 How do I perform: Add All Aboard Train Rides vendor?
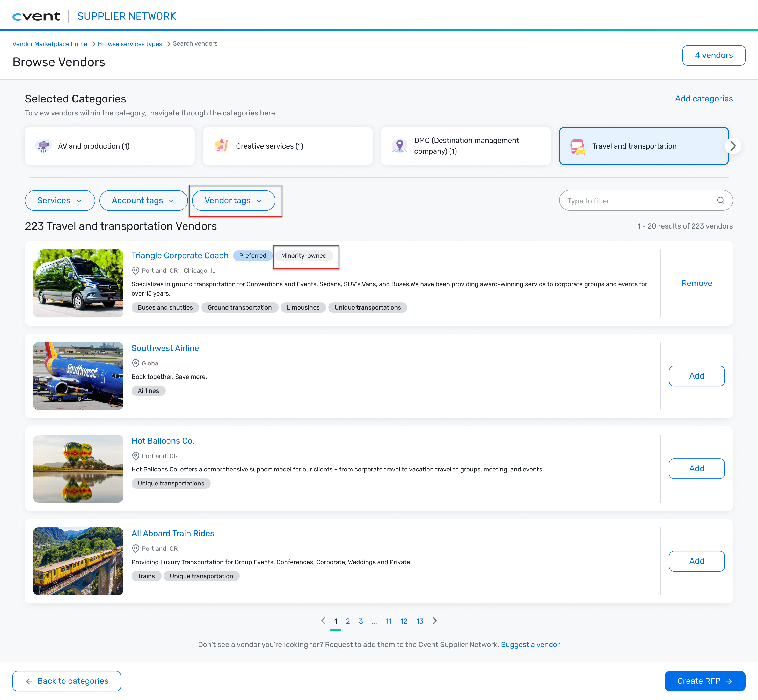[697, 561]
